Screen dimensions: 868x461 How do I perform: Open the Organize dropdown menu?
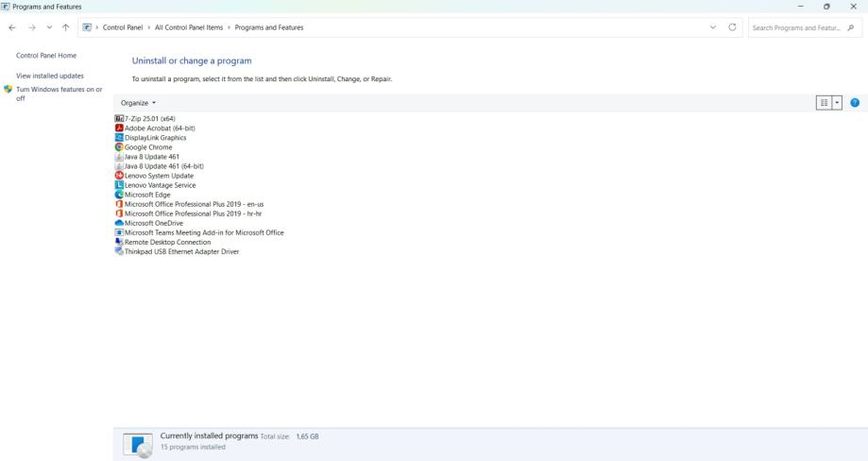click(139, 103)
